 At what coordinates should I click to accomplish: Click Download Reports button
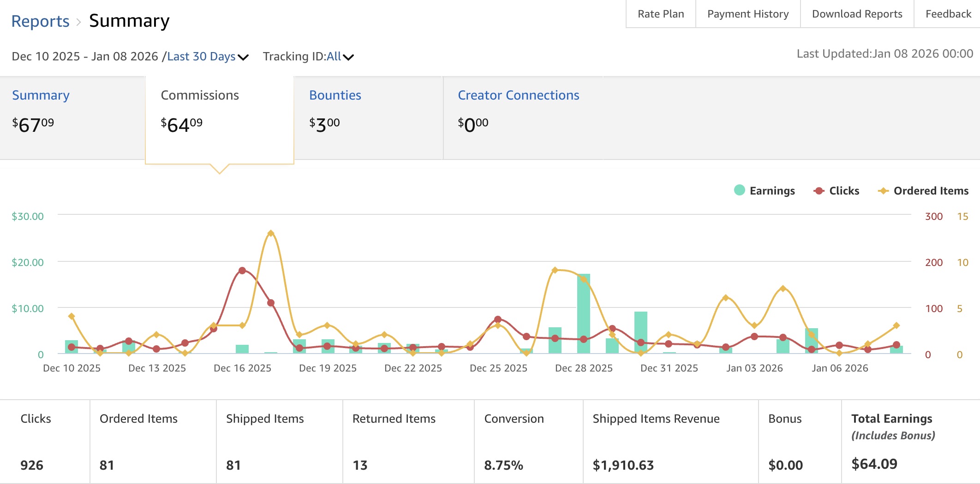tap(857, 14)
